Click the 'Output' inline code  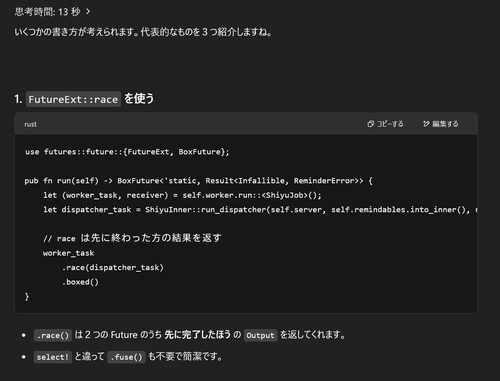260,335
